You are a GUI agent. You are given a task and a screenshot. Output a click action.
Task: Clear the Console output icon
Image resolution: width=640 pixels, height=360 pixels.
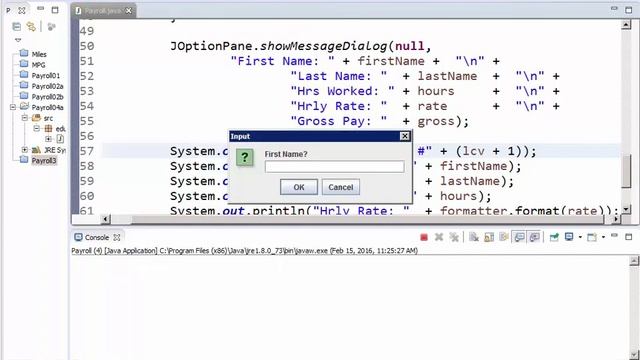473,237
